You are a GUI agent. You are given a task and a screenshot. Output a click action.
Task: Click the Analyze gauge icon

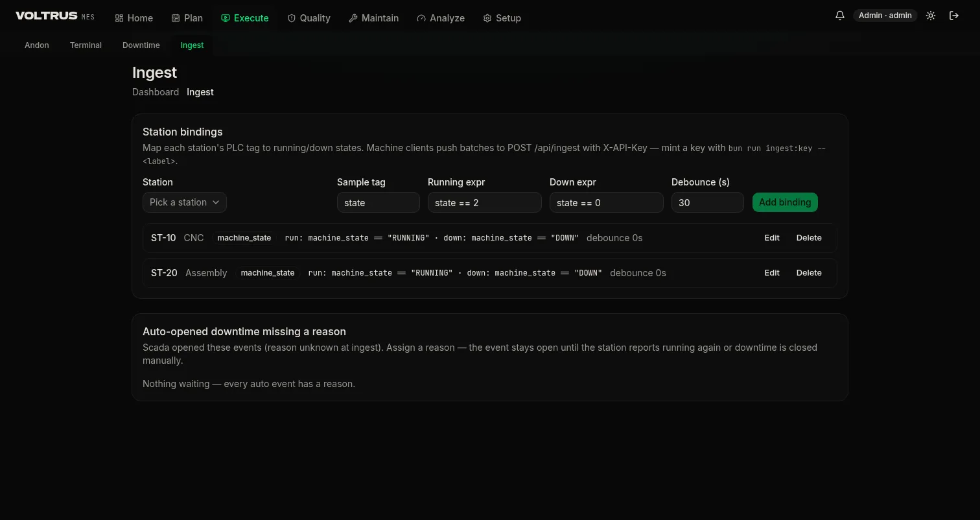(421, 18)
